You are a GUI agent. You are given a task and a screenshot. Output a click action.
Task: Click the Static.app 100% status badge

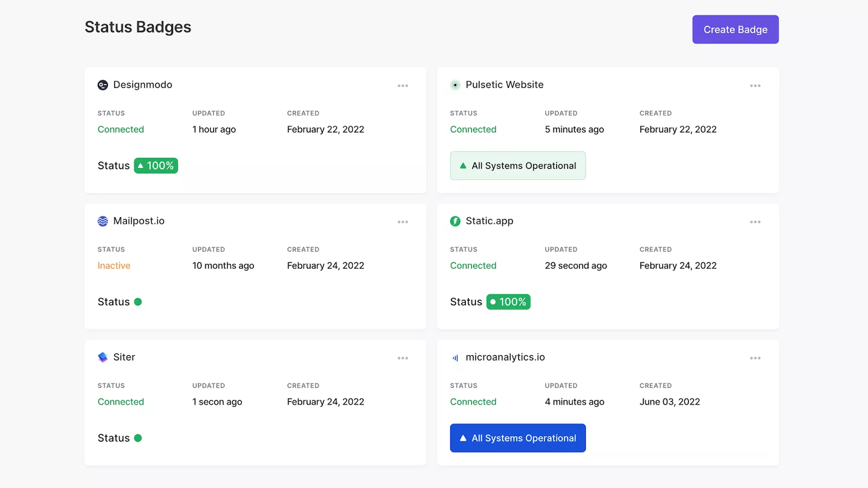pos(508,302)
